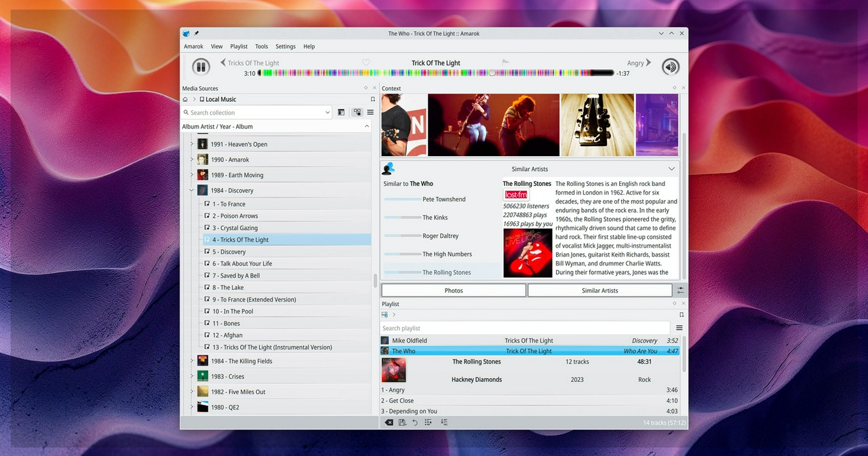This screenshot has width=868, height=456.
Task: Open the context applets configuration icon
Action: (x=681, y=290)
